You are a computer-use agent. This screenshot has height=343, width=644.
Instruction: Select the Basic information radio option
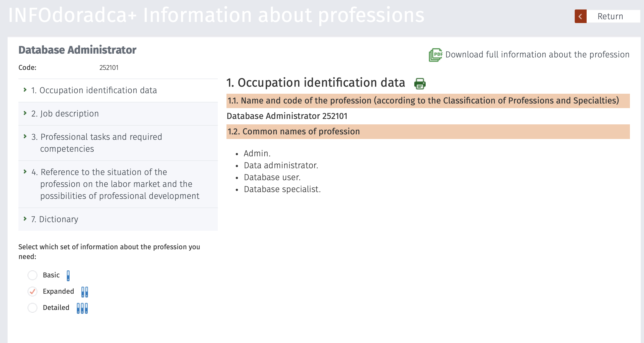pyautogui.click(x=32, y=275)
